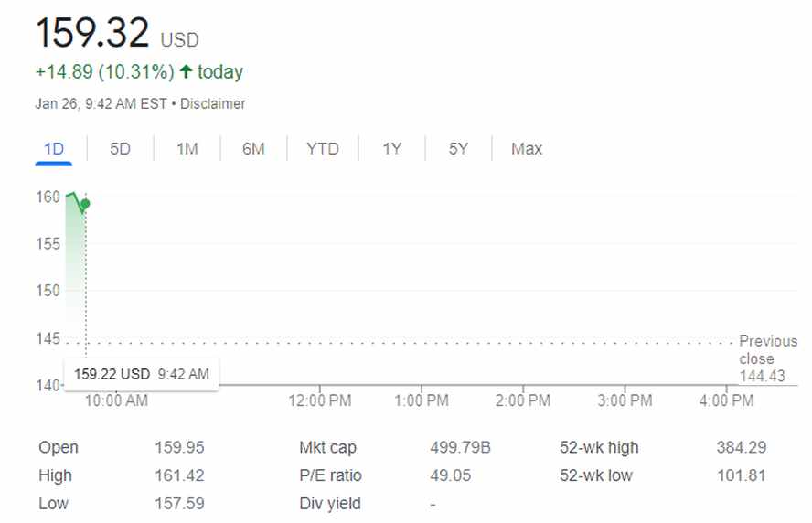Show the Max range chart
This screenshot has width=812, height=523.
[x=527, y=149]
